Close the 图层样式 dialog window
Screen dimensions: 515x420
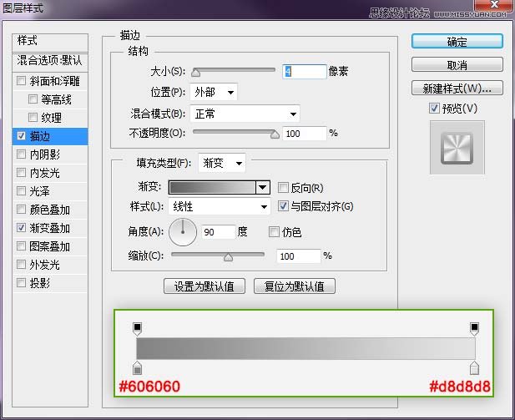tap(493, 5)
